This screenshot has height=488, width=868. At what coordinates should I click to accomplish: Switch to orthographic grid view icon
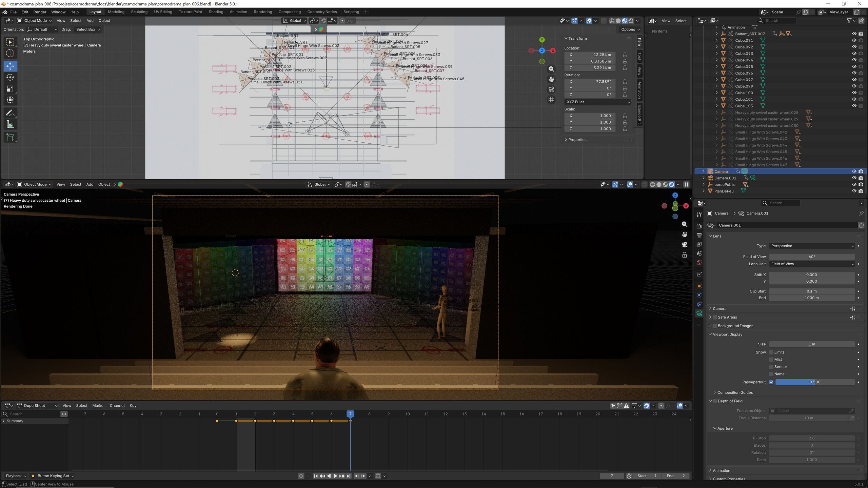click(x=551, y=100)
